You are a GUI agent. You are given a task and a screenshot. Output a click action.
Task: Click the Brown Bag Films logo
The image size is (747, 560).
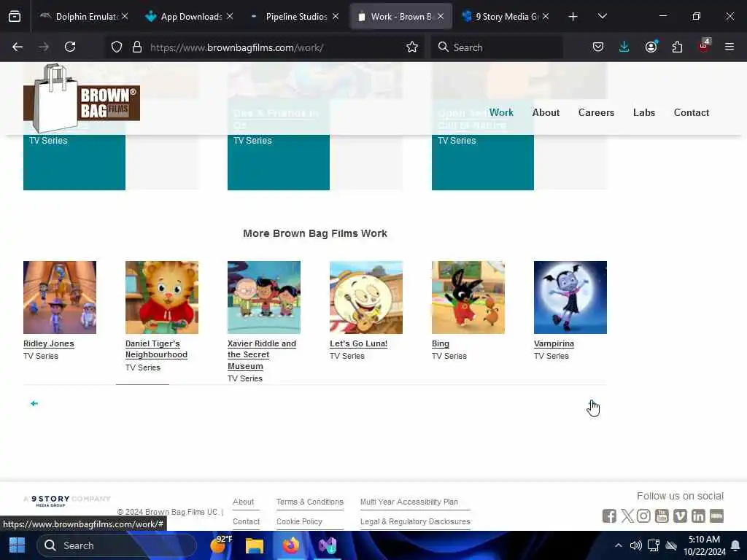coord(82,99)
